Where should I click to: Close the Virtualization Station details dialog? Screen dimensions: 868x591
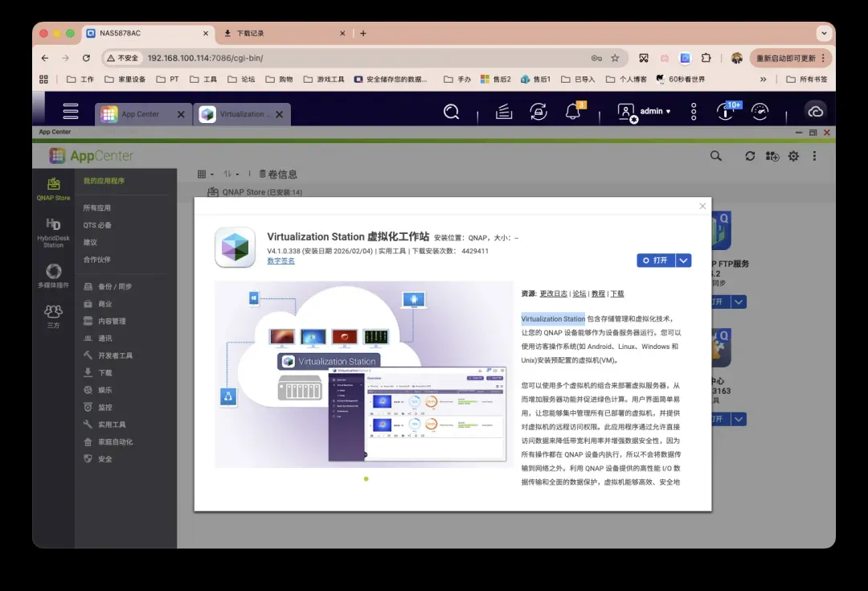coord(702,207)
